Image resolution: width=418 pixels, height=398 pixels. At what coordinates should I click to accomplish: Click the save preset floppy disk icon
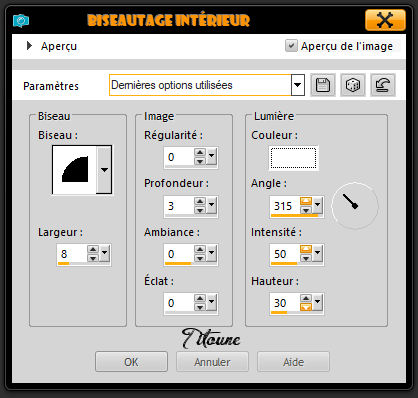(323, 85)
